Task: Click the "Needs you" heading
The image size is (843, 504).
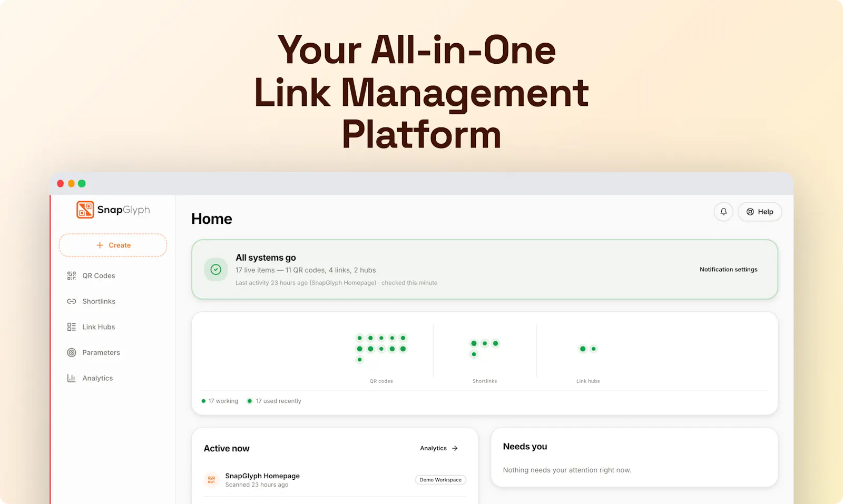Action: (x=525, y=447)
